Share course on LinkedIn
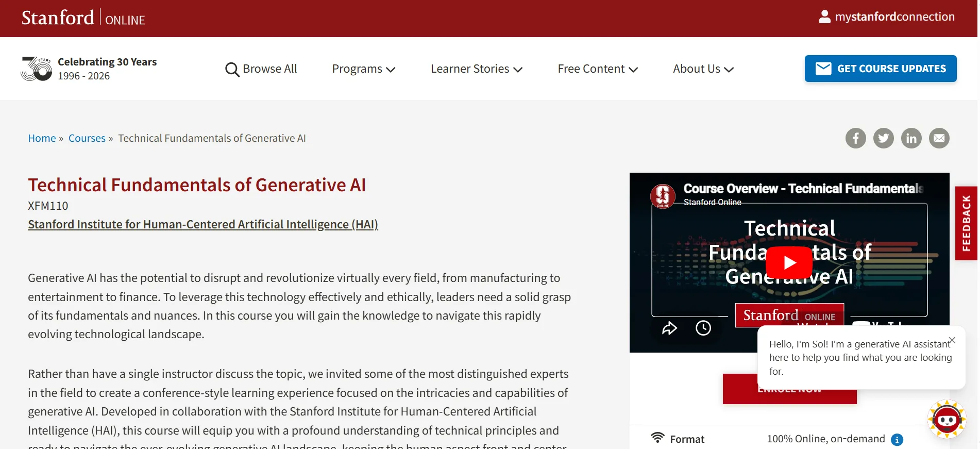The width and height of the screenshot is (980, 449). click(x=911, y=138)
